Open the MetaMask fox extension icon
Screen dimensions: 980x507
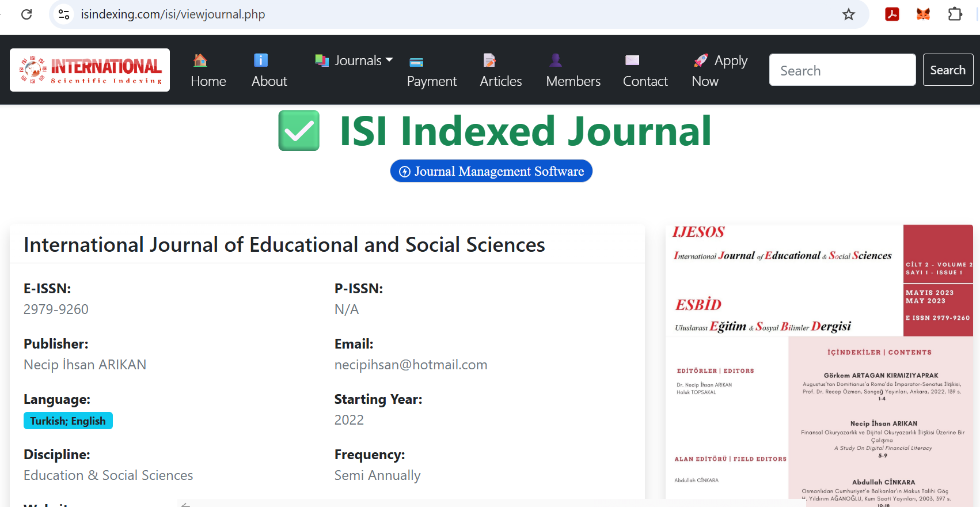[x=923, y=14]
